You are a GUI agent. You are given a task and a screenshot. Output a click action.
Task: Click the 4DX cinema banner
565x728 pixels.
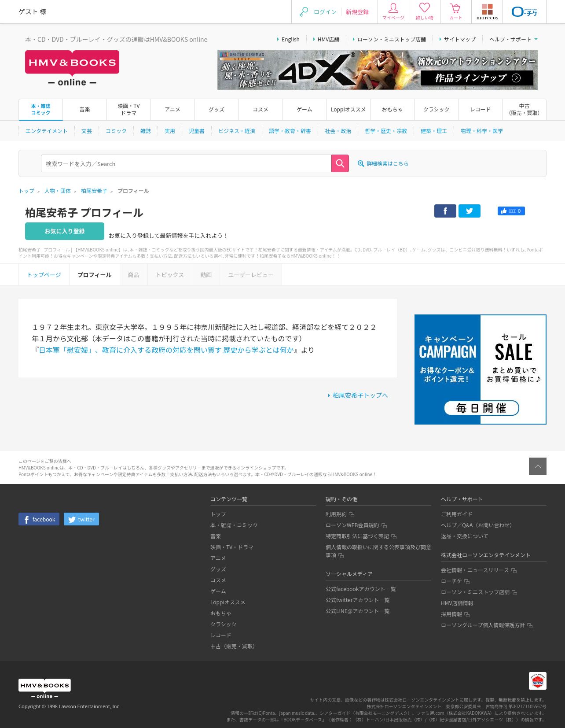coord(378,70)
